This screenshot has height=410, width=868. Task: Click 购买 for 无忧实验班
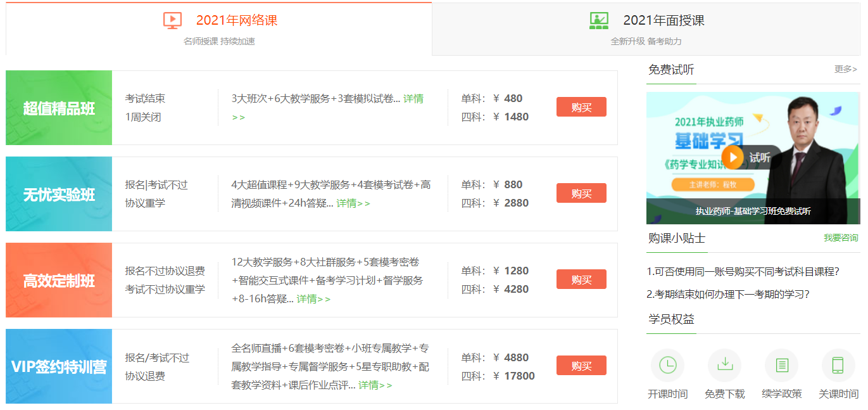pyautogui.click(x=581, y=193)
